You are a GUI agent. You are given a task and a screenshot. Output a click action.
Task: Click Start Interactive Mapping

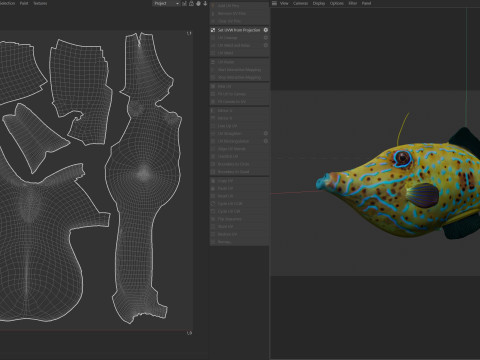pyautogui.click(x=239, y=70)
